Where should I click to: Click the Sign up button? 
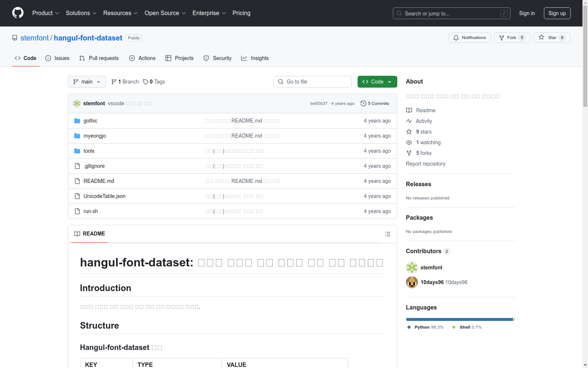pos(557,13)
